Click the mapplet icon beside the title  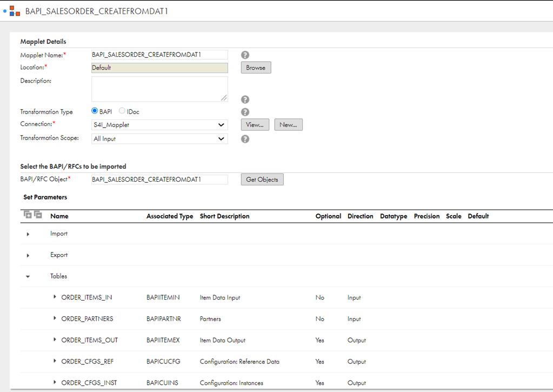click(15, 11)
